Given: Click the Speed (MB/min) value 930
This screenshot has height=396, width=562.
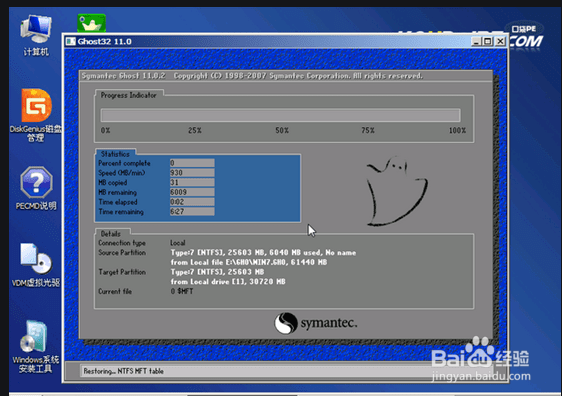Looking at the screenshot, I should (192, 173).
